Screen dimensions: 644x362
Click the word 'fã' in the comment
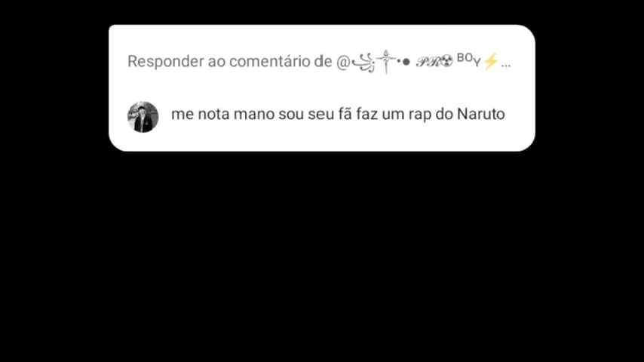tap(345, 114)
